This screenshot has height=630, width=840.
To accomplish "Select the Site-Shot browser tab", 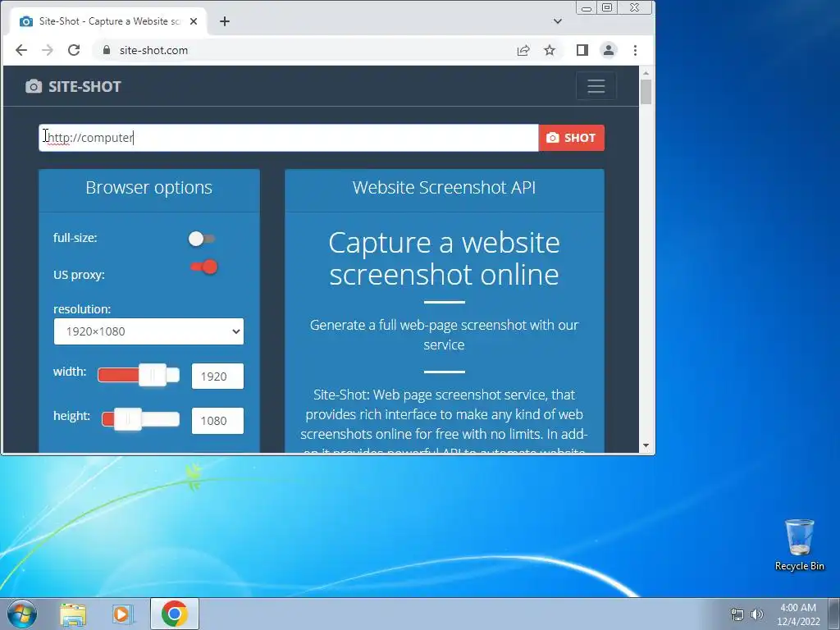I will coord(108,21).
